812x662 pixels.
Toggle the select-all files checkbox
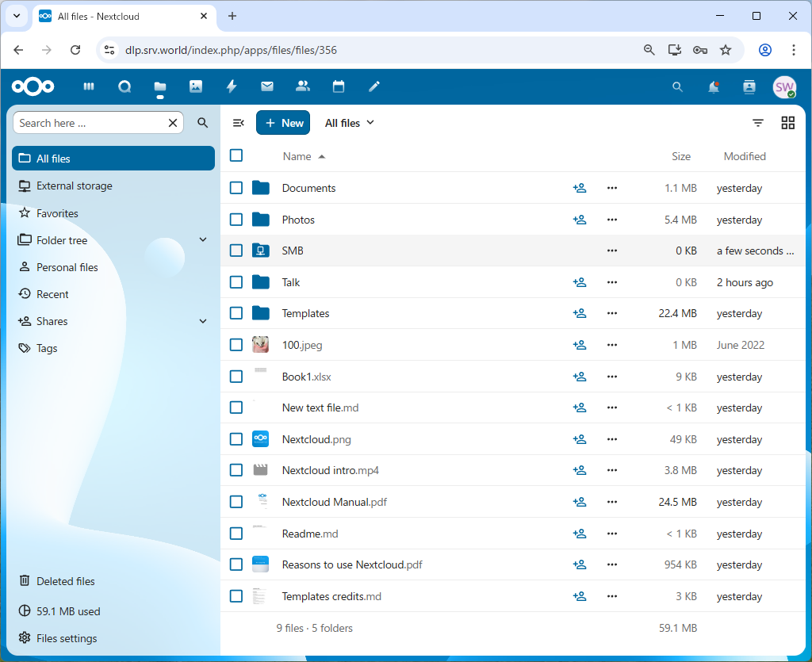(x=236, y=155)
